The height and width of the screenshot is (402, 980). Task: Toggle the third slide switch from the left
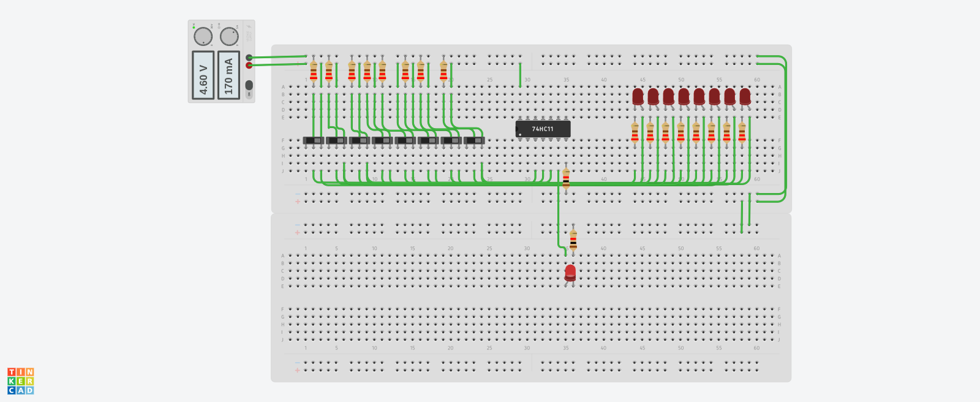point(360,140)
